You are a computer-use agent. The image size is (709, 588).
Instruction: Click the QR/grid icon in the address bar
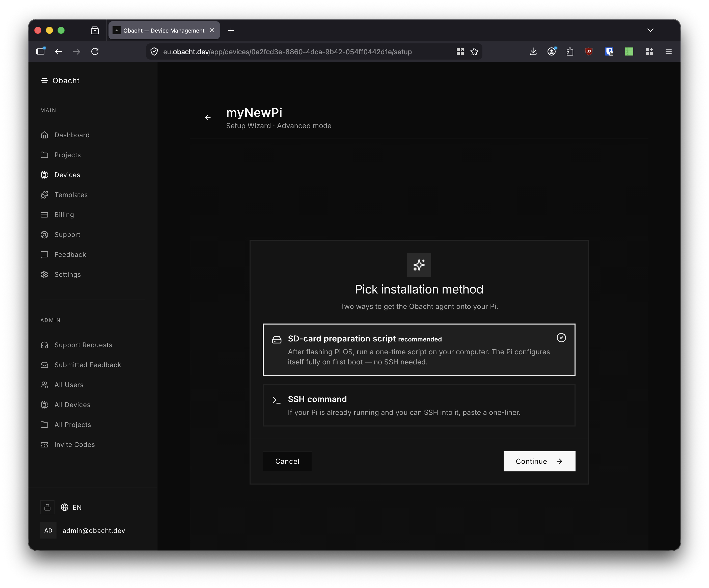pos(460,52)
